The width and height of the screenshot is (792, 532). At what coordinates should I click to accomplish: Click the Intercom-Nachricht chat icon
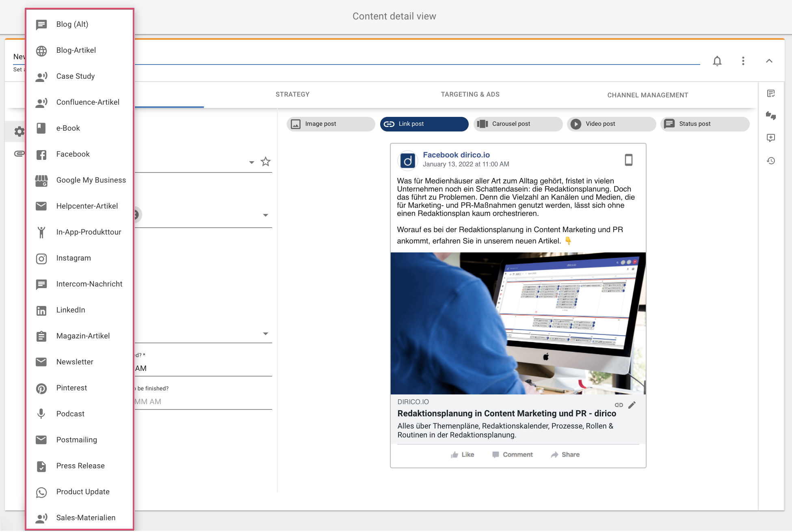pyautogui.click(x=41, y=284)
